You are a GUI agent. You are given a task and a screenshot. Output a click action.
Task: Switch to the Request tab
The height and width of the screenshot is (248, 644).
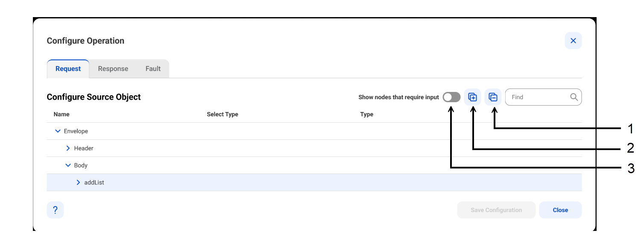click(68, 69)
